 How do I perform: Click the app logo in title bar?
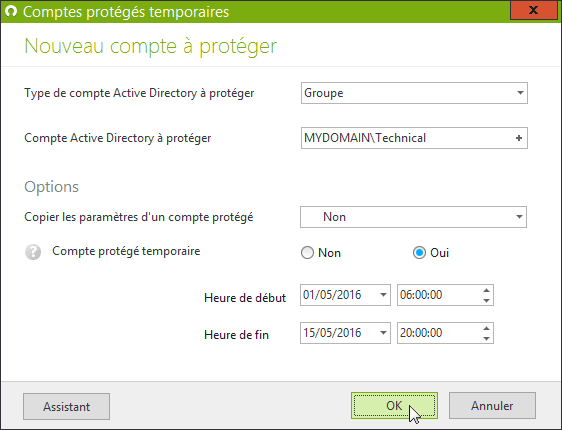[x=11, y=11]
